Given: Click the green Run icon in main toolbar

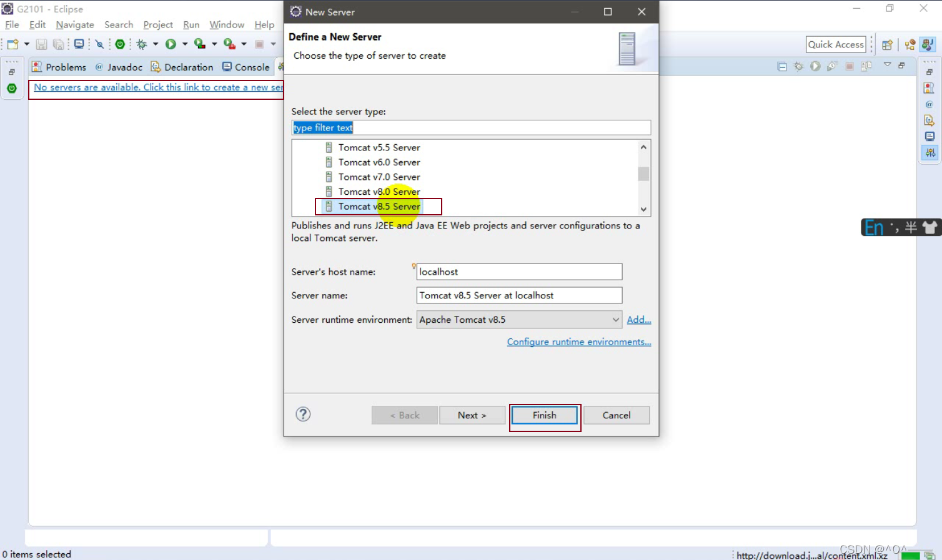Looking at the screenshot, I should click(171, 44).
